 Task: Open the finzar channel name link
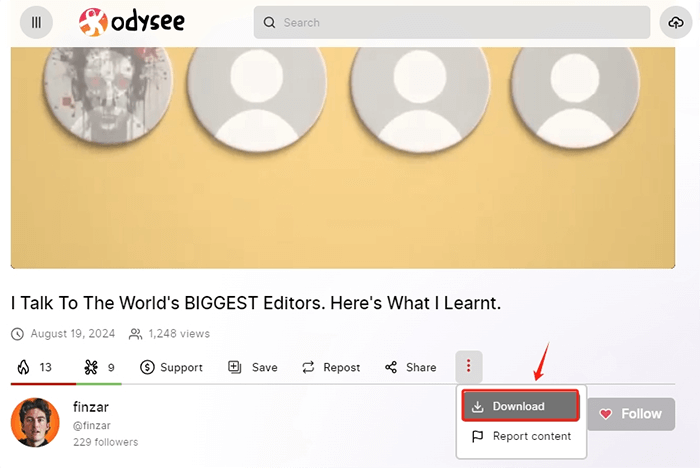[x=91, y=407]
